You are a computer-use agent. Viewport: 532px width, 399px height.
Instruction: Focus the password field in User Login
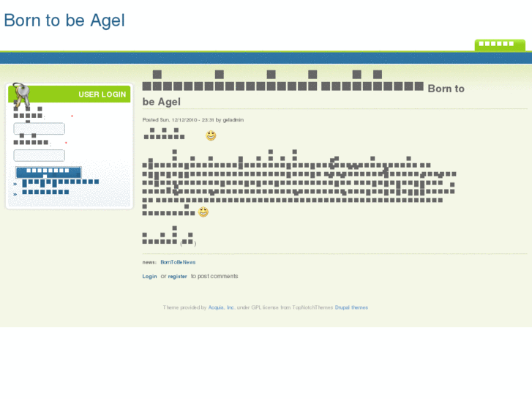tap(40, 155)
